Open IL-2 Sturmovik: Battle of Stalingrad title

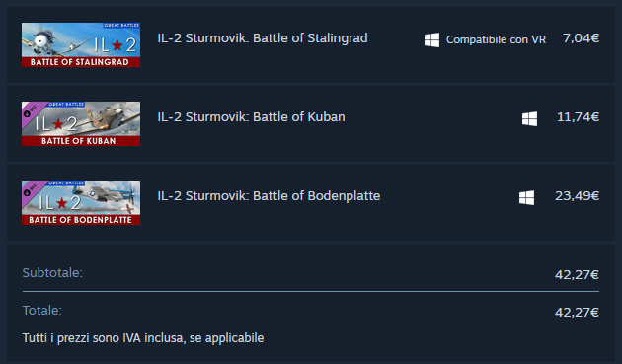pos(263,38)
